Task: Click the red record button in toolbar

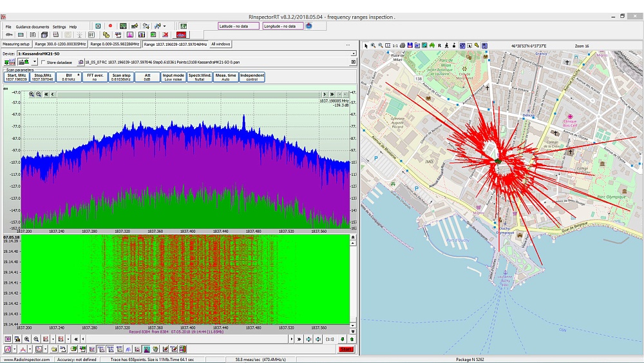Action: (110, 26)
